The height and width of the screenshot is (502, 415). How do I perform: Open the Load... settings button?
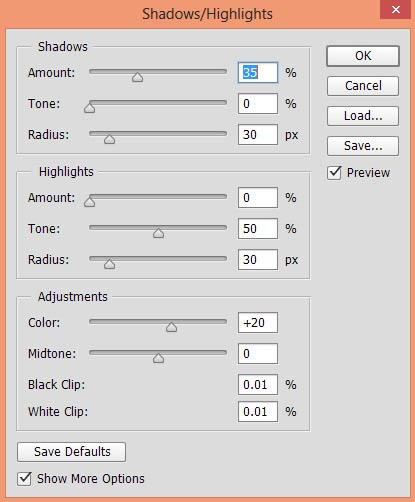click(x=363, y=116)
